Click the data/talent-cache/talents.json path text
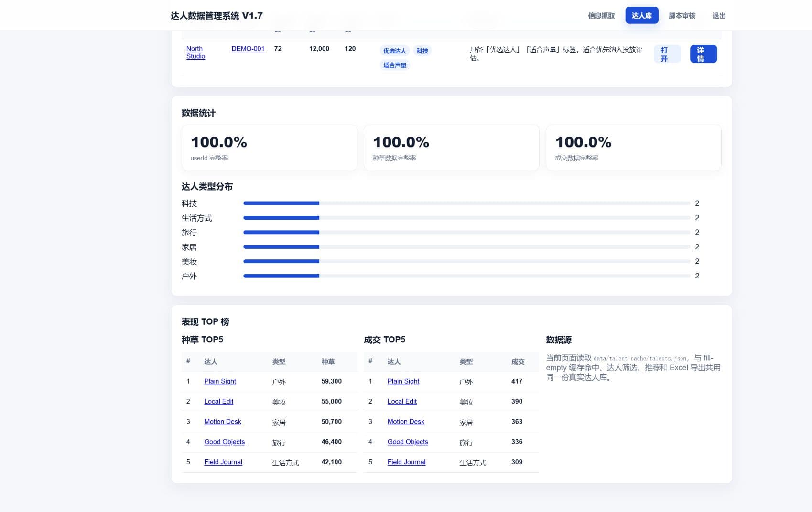The image size is (812, 512). (x=640, y=358)
